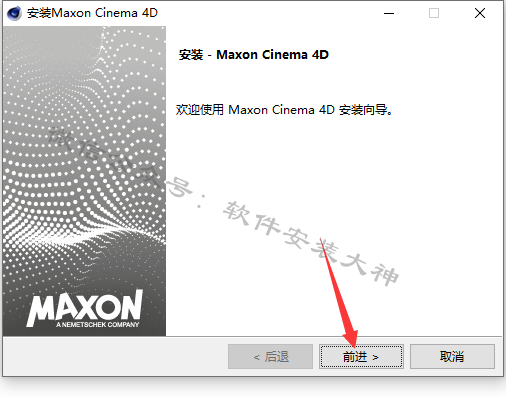506x401 pixels.
Task: Click the window title 安装Maxon Cinema 4D
Action: click(x=92, y=13)
